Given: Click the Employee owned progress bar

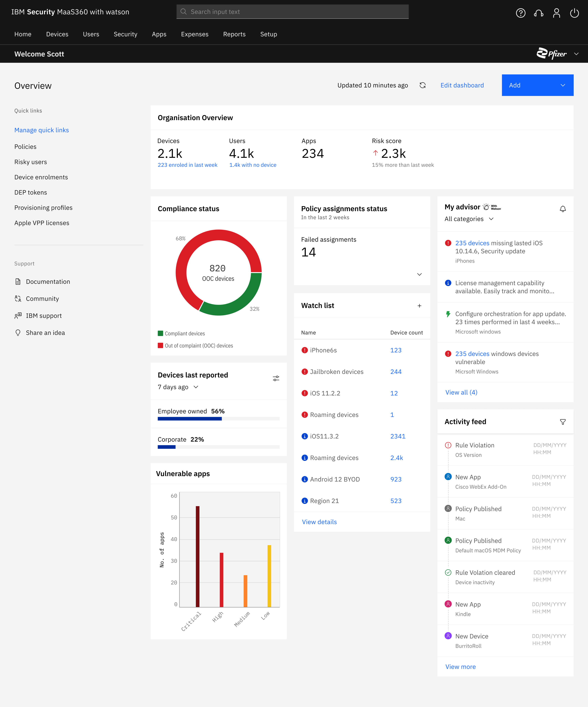Looking at the screenshot, I should [x=218, y=419].
